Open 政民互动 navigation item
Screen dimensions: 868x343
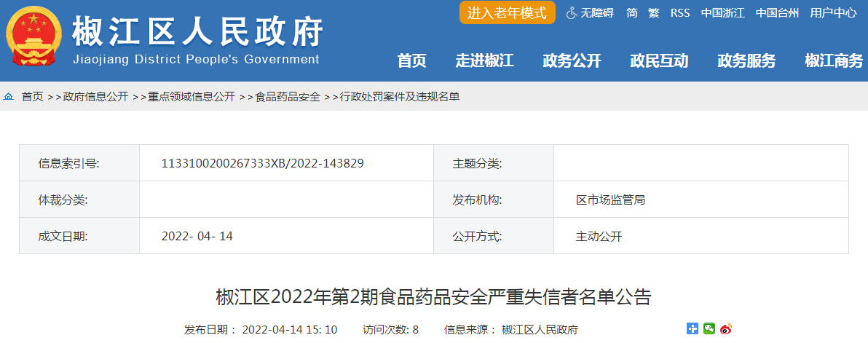coord(659,61)
